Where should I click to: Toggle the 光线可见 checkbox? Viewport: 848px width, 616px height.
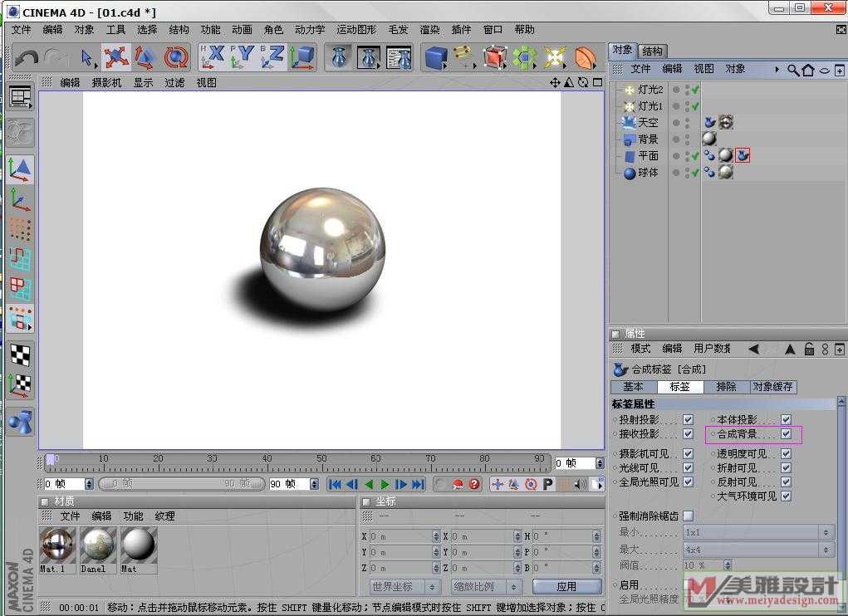(688, 468)
